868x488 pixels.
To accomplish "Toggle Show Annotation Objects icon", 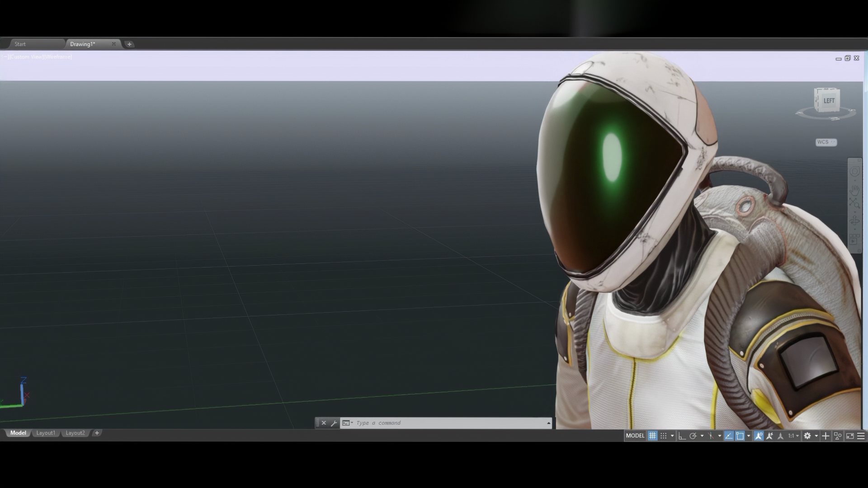I will (x=759, y=436).
